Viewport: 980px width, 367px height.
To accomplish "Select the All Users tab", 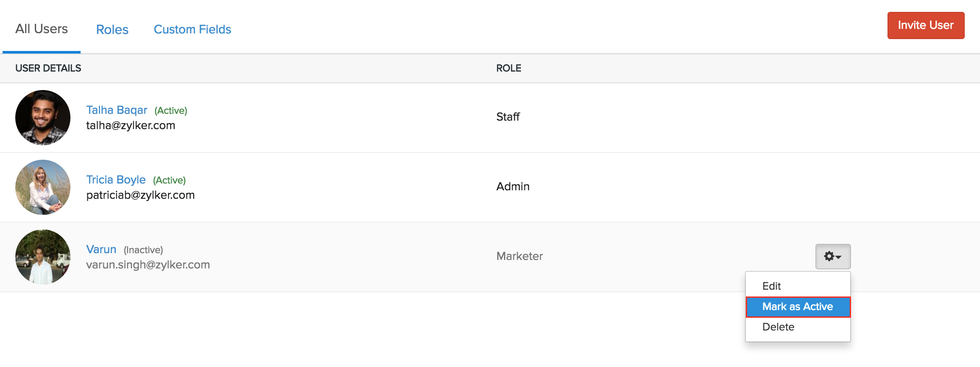I will coord(42,28).
